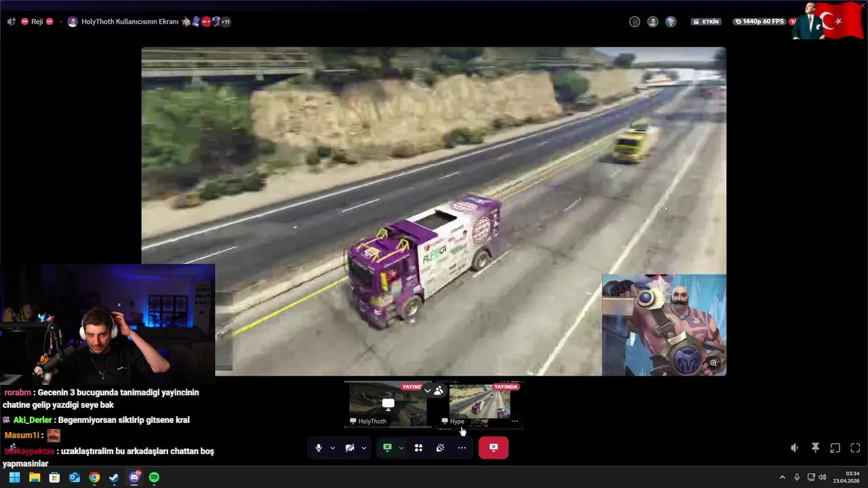
Task: Open the activities launcher icon
Action: tap(418, 448)
